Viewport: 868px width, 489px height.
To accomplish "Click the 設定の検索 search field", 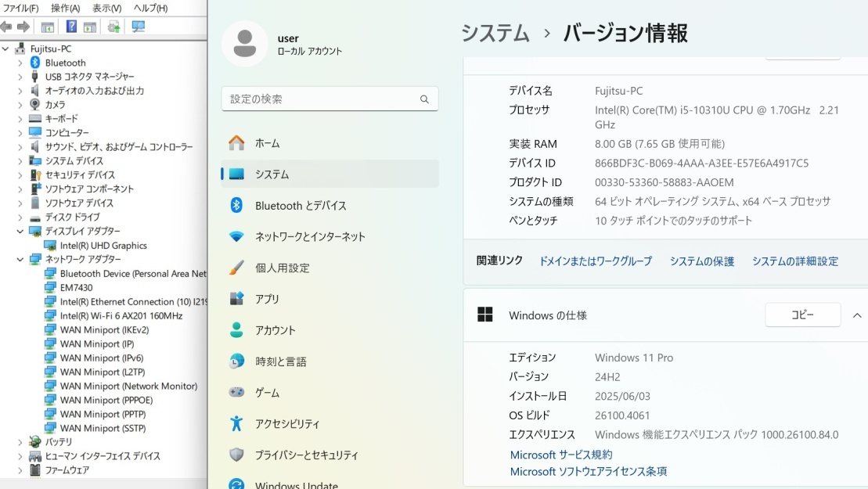I will point(330,99).
